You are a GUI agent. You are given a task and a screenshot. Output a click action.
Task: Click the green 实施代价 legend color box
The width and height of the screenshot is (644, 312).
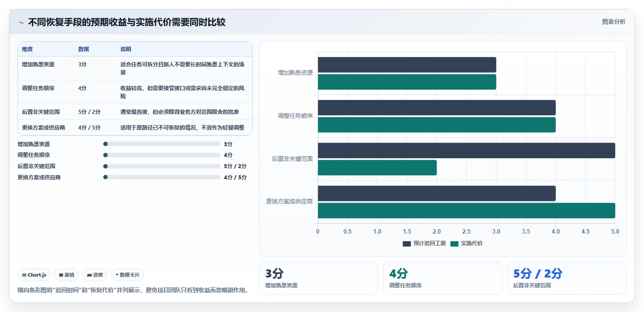(x=454, y=243)
